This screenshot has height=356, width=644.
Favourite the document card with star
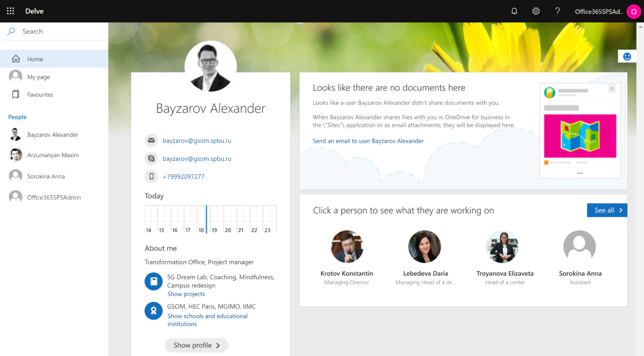coord(612,89)
